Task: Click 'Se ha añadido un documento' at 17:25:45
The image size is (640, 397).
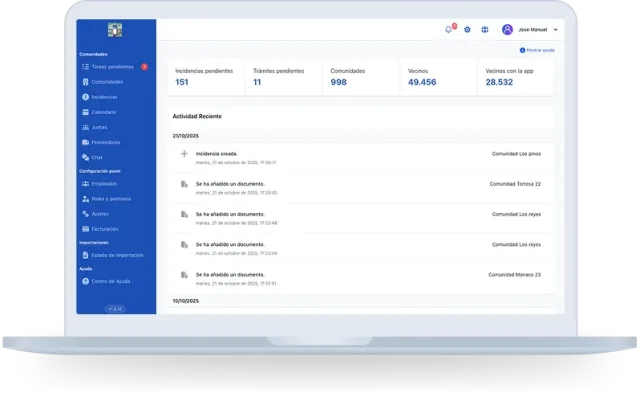Action: pyautogui.click(x=230, y=184)
